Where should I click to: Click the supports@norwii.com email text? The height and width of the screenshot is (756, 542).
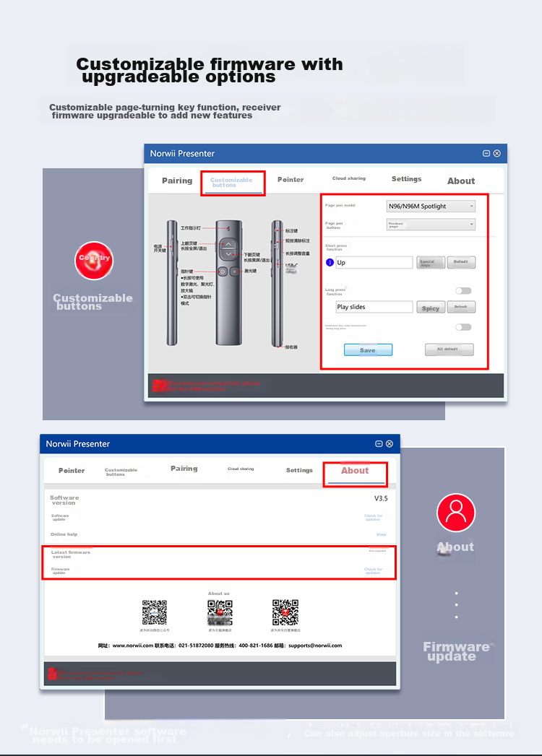point(315,646)
